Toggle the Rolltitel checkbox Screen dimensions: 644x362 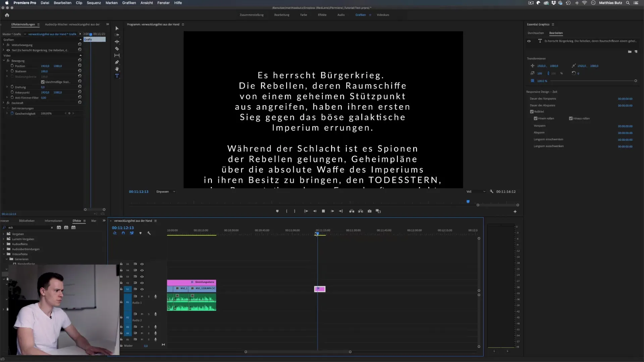[532, 112]
